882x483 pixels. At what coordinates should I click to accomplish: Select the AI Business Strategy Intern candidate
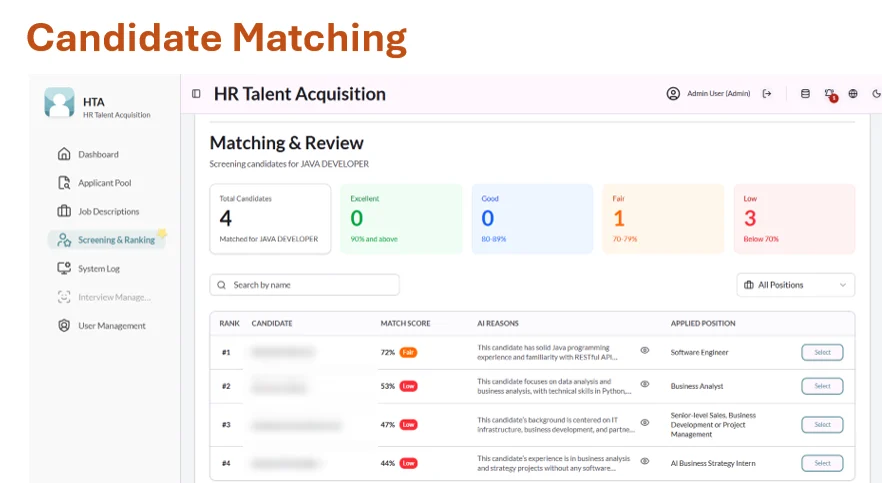pos(822,463)
